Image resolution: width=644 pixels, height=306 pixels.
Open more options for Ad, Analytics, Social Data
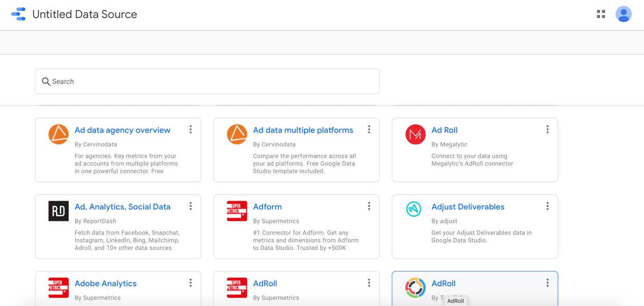click(191, 206)
